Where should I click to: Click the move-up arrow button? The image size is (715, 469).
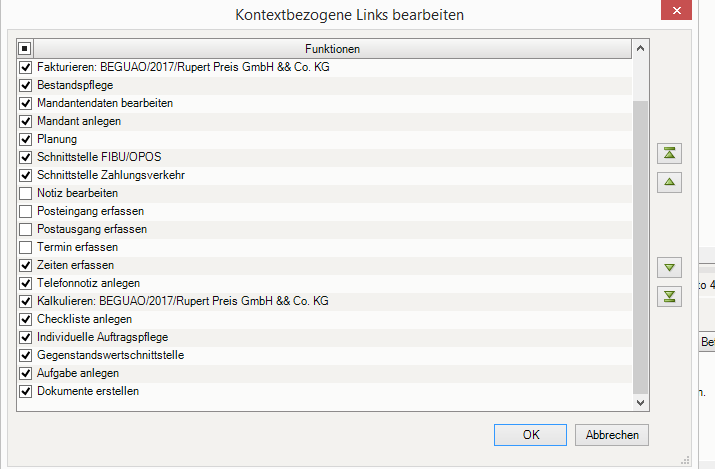(670, 182)
